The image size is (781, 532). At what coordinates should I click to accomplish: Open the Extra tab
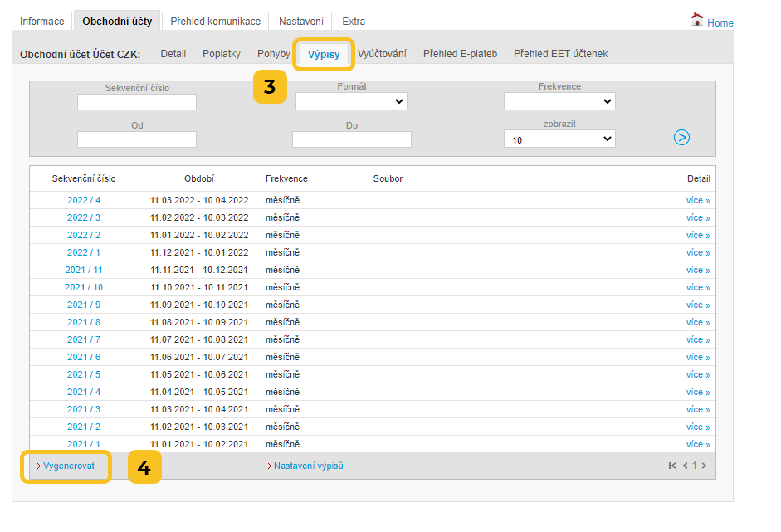[x=354, y=22]
